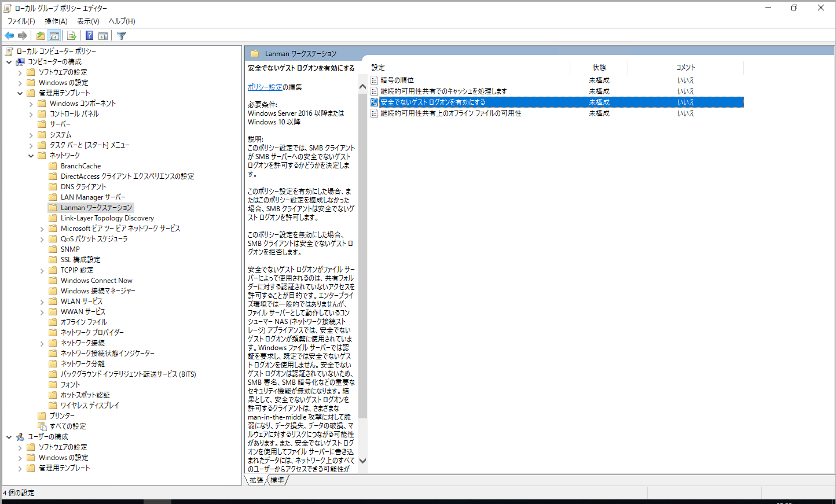Image resolution: width=836 pixels, height=504 pixels.
Task: Expand the コントロール パネル node
Action: pos(31,114)
